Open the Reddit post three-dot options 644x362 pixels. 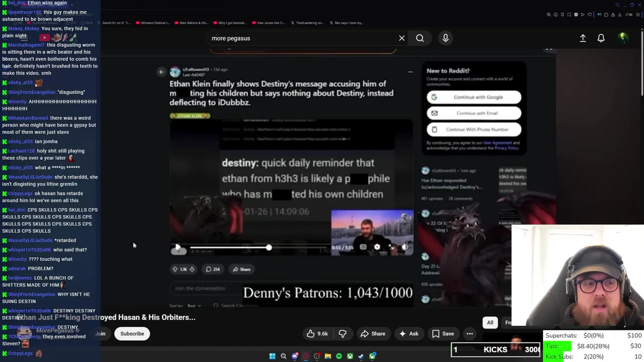410,72
